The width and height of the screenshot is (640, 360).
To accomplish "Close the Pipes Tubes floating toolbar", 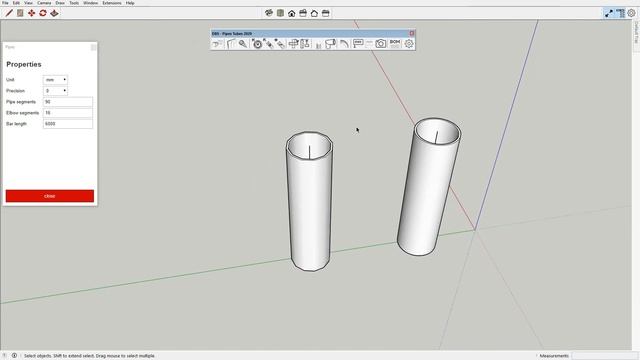I will [x=412, y=33].
